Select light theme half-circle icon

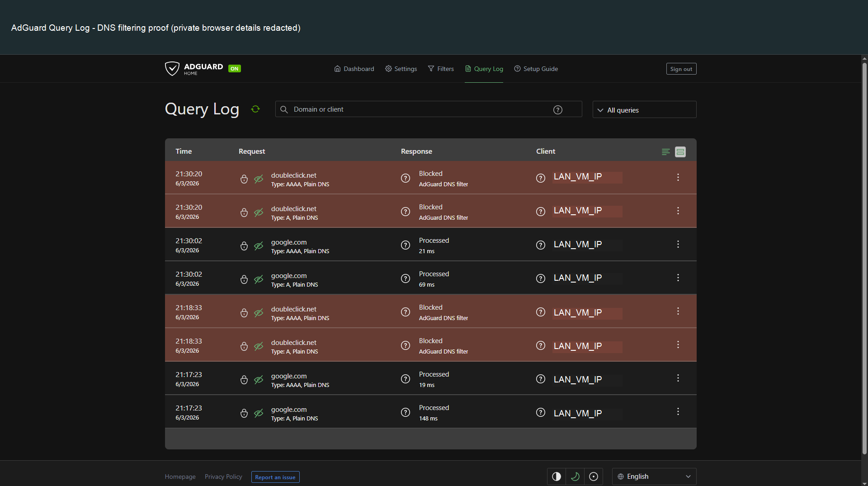(x=557, y=477)
